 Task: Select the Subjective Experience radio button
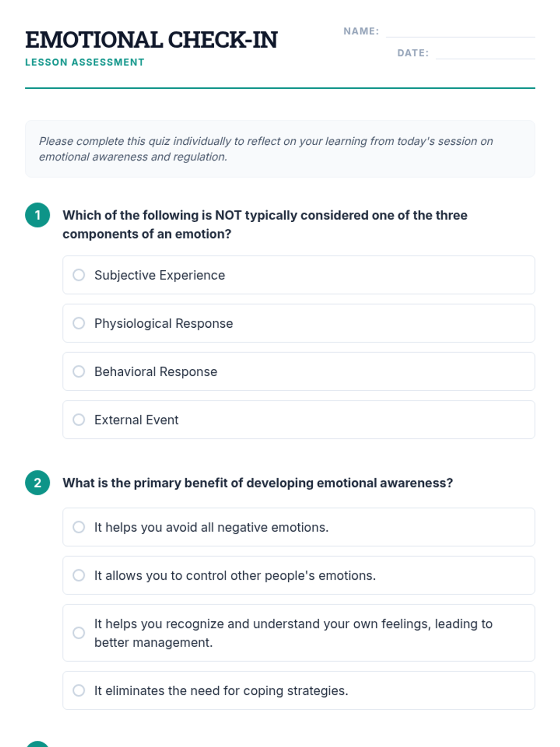point(79,275)
